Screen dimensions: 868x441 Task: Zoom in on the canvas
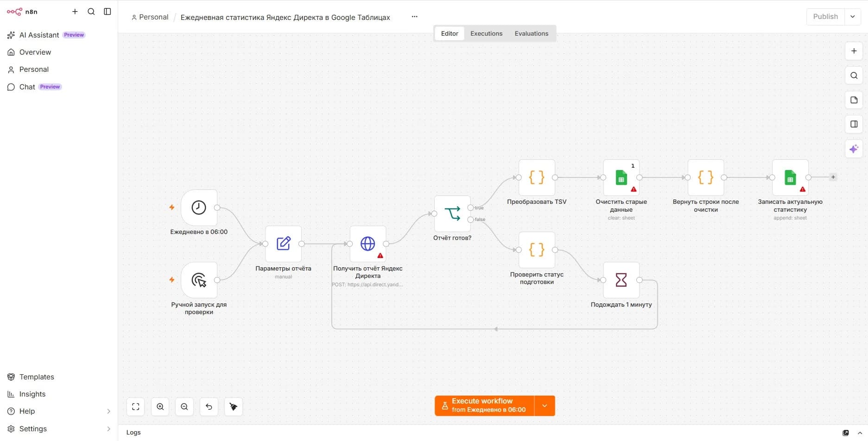(x=160, y=407)
